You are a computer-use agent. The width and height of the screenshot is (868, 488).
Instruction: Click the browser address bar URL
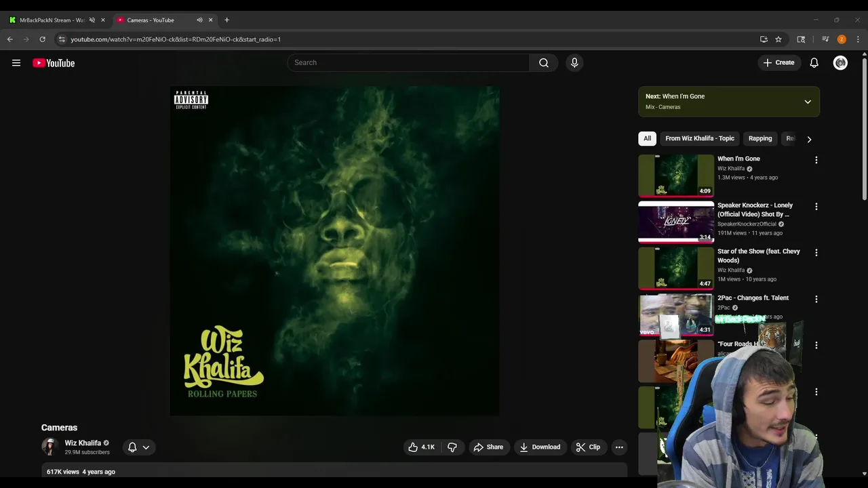176,39
